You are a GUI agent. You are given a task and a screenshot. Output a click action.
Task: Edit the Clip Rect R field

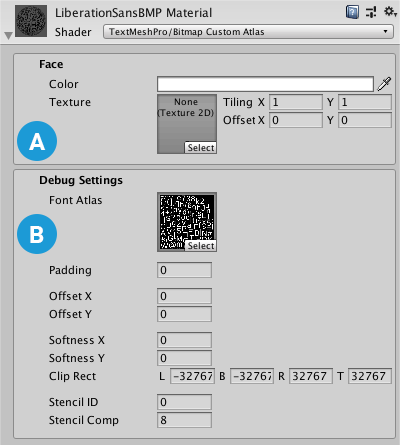point(311,376)
